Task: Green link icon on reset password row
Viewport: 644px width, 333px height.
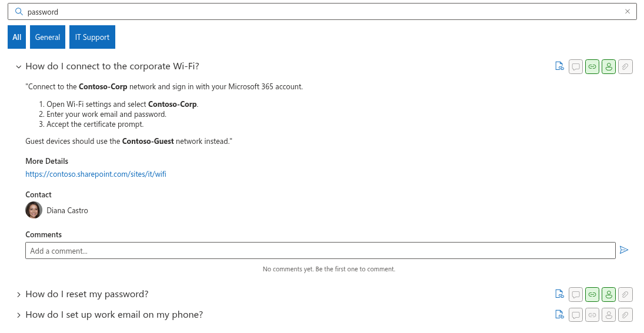Action: pos(592,294)
